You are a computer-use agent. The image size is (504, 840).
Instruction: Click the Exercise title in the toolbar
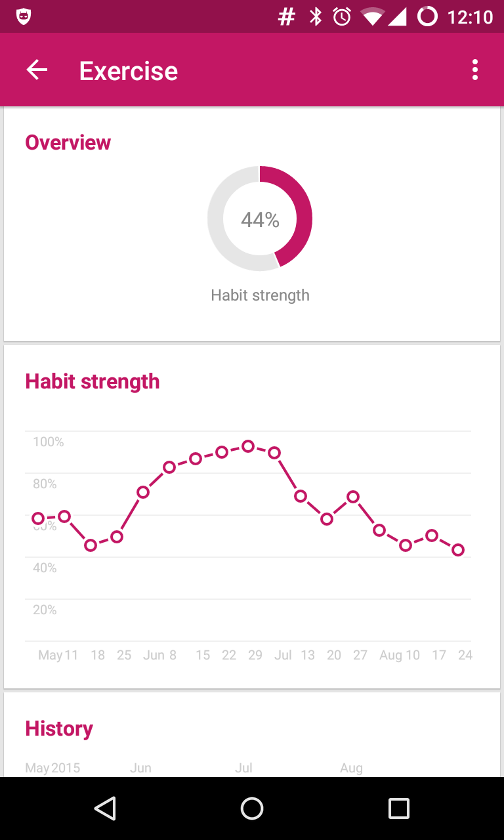(129, 71)
